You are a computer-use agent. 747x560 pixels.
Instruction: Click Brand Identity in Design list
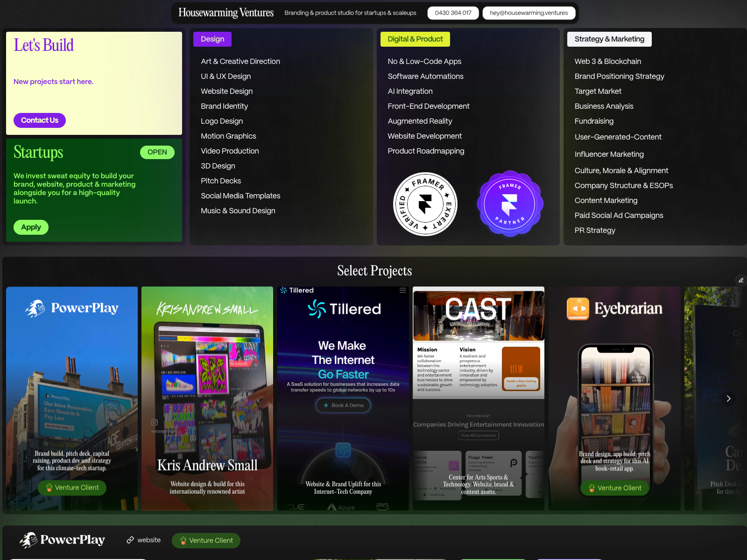[225, 106]
